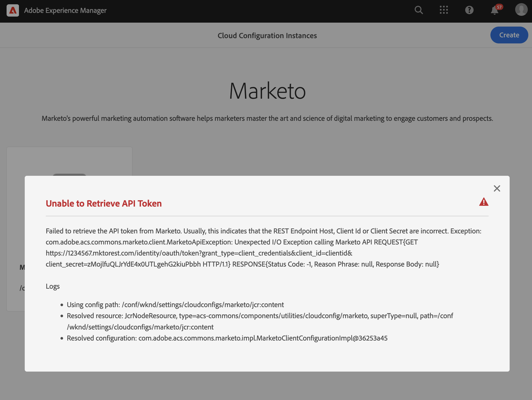Click the red warning triangle icon
Screen dimensions: 532x400
click(484, 202)
